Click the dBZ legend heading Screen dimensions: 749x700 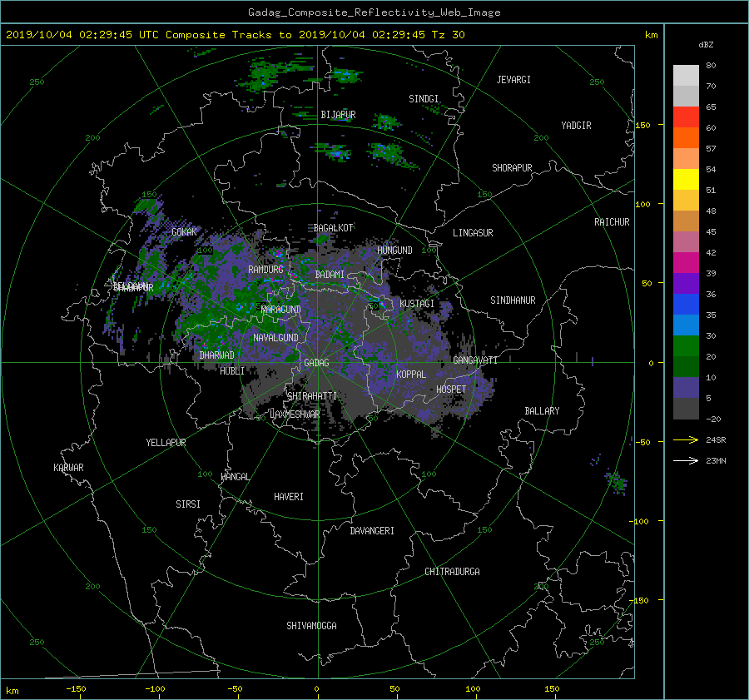pos(706,45)
